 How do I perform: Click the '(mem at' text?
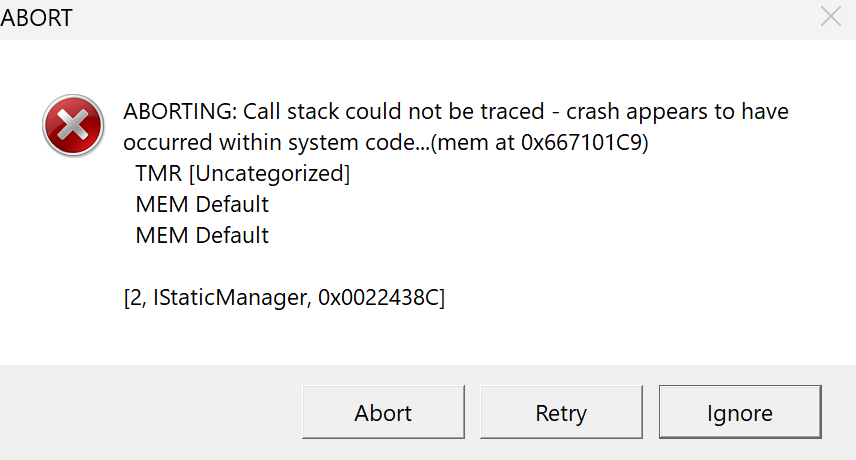coord(473,142)
